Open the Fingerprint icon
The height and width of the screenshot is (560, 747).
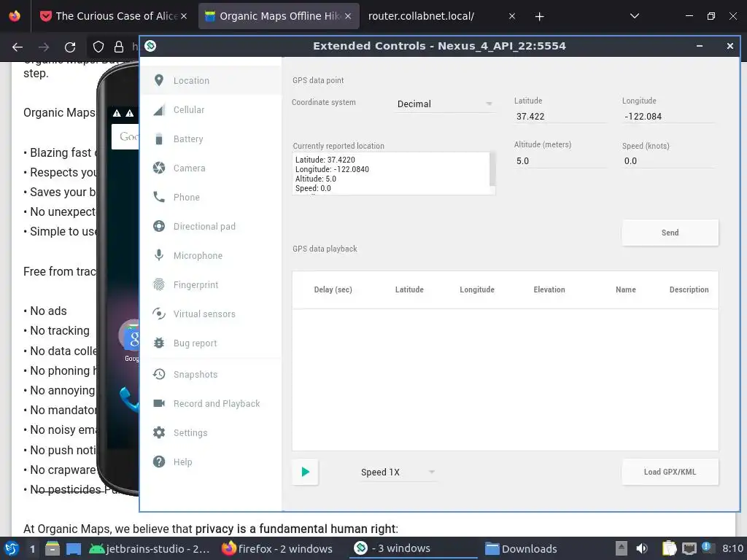point(159,285)
